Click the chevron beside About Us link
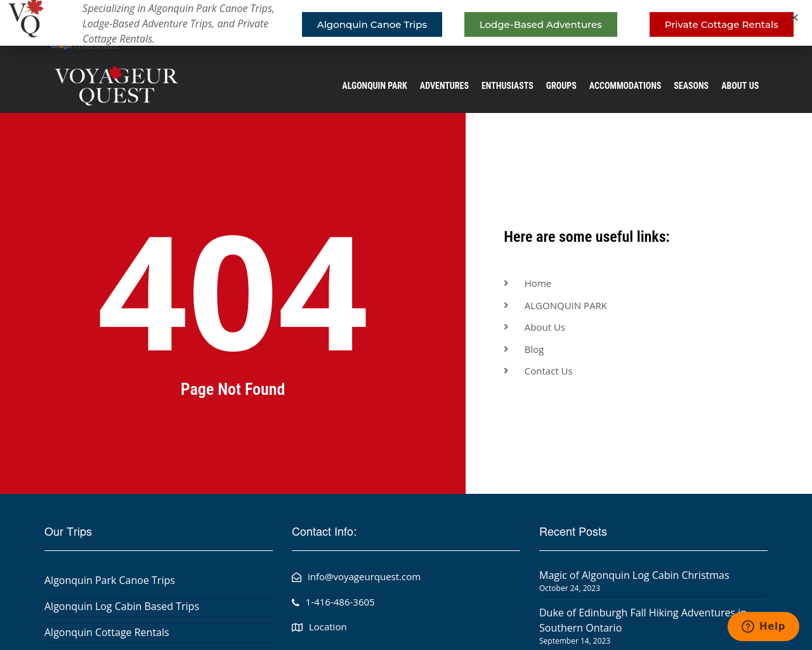 coord(506,327)
